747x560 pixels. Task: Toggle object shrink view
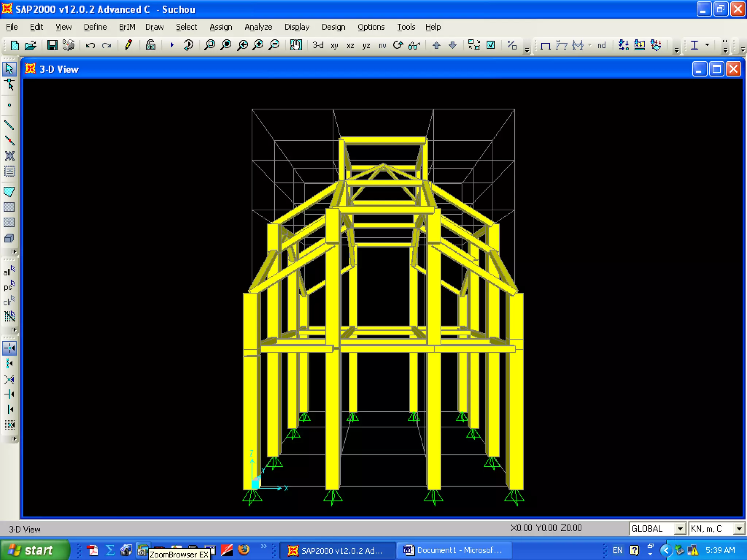click(474, 45)
